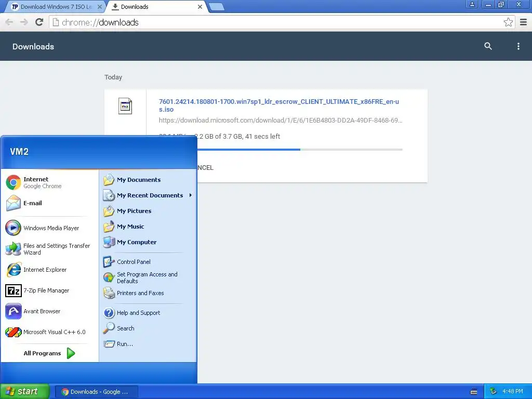Search downloads with the magnifier icon
The height and width of the screenshot is (399, 532).
(x=488, y=46)
